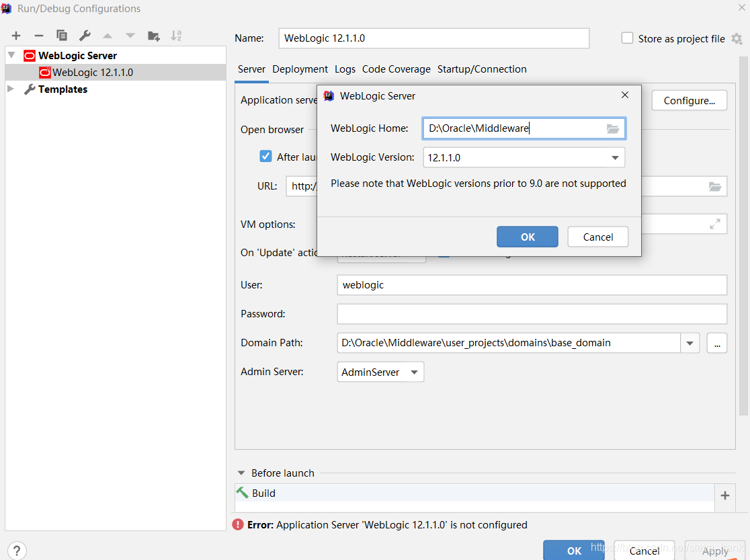This screenshot has height=560, width=750.
Task: Click Cancel in WebLogic Server dialog
Action: point(598,237)
